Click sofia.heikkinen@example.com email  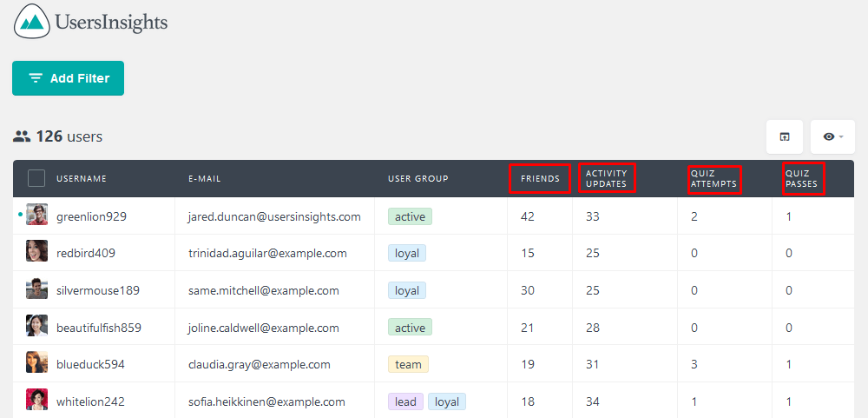[x=266, y=401]
